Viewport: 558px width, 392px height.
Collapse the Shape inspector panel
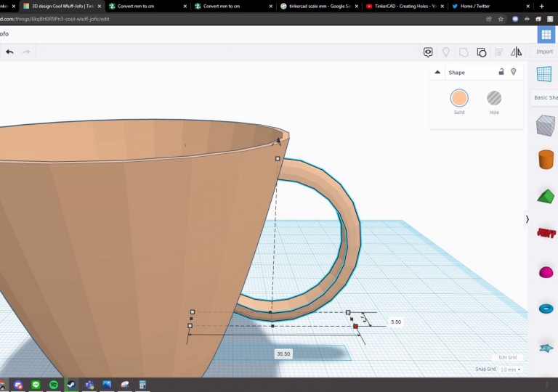pyautogui.click(x=437, y=72)
